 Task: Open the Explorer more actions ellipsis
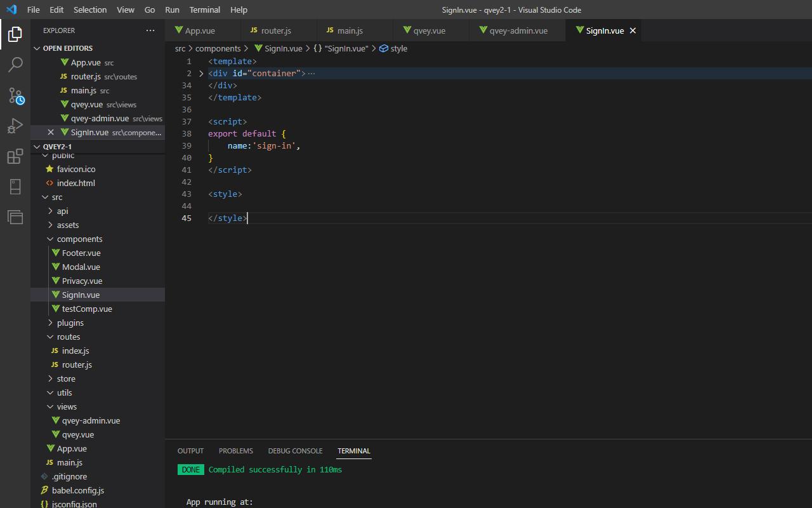[x=150, y=30]
